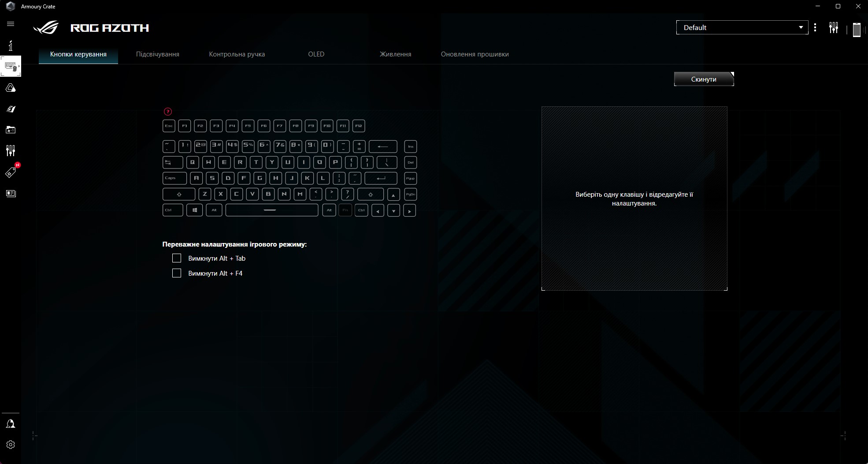Open Scenario Profiles sliders icon in left sidebar
Viewport: 868px width, 464px height.
pos(11,151)
